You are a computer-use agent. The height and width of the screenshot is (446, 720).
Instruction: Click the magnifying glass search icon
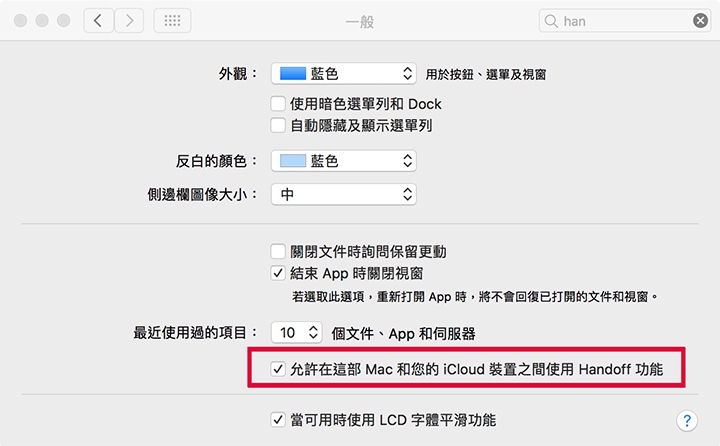[x=551, y=21]
